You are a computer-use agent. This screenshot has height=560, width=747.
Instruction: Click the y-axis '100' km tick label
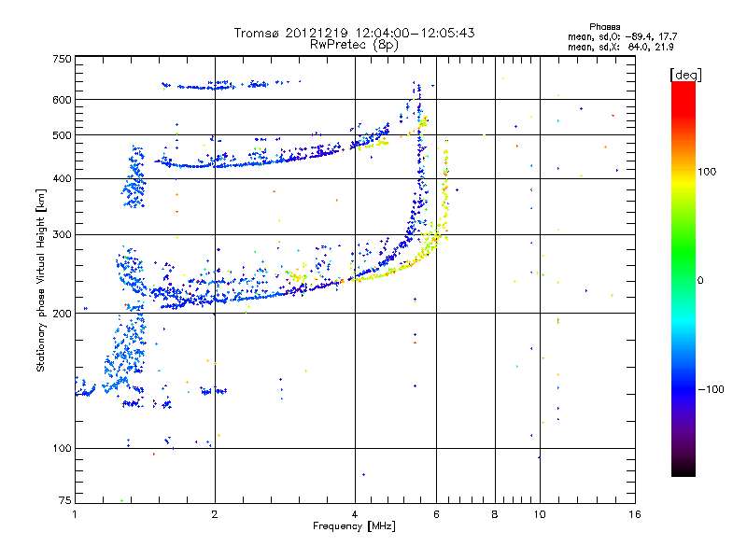[x=62, y=448]
